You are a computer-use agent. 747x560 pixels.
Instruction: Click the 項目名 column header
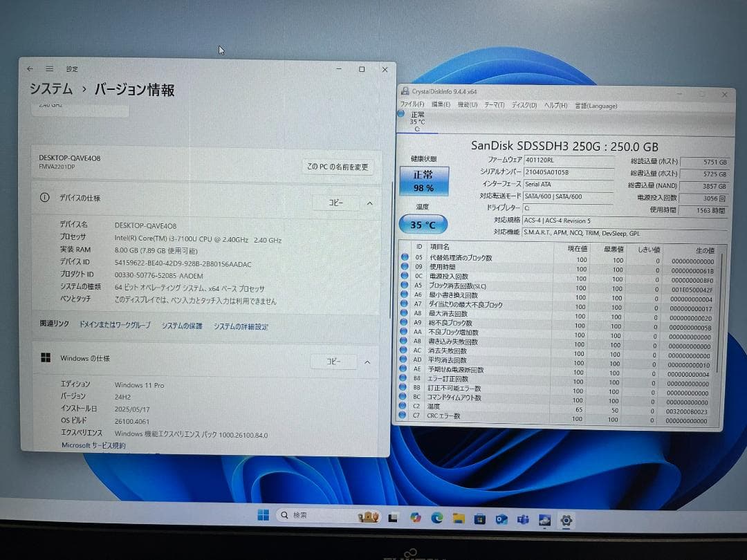coord(439,247)
